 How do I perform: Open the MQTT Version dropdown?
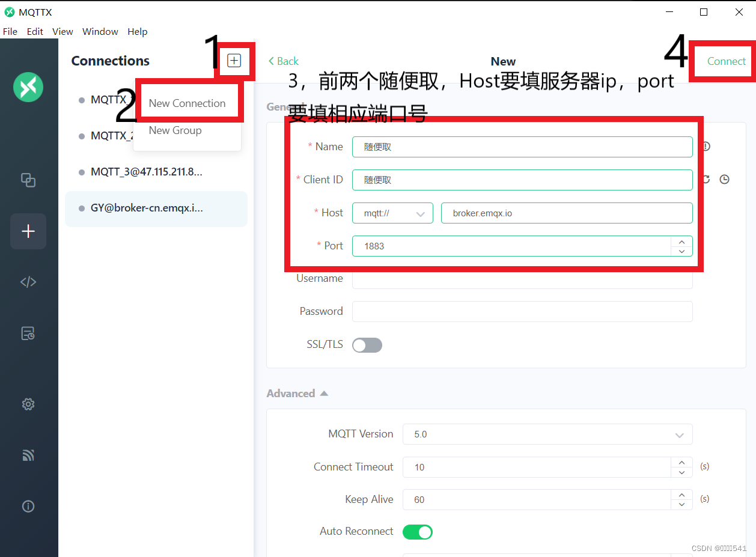547,434
